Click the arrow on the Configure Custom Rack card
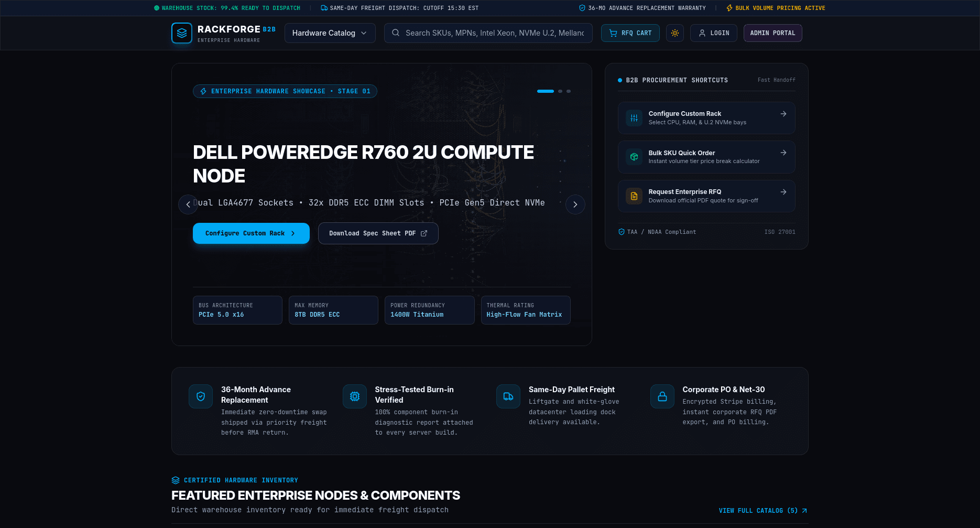Screen dimensions: 980x528 click(x=783, y=114)
